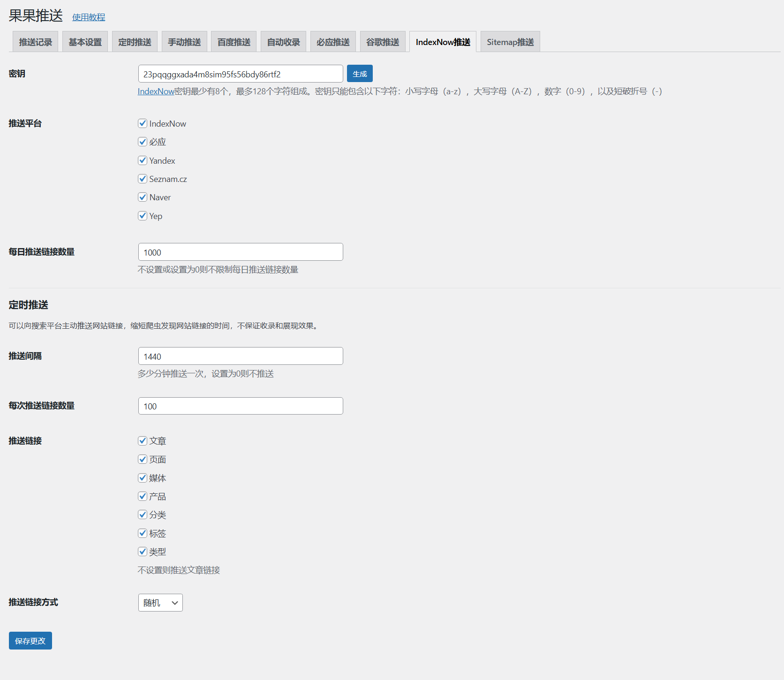Toggle the 页面 push link checkbox
784x680 pixels.
pyautogui.click(x=143, y=459)
